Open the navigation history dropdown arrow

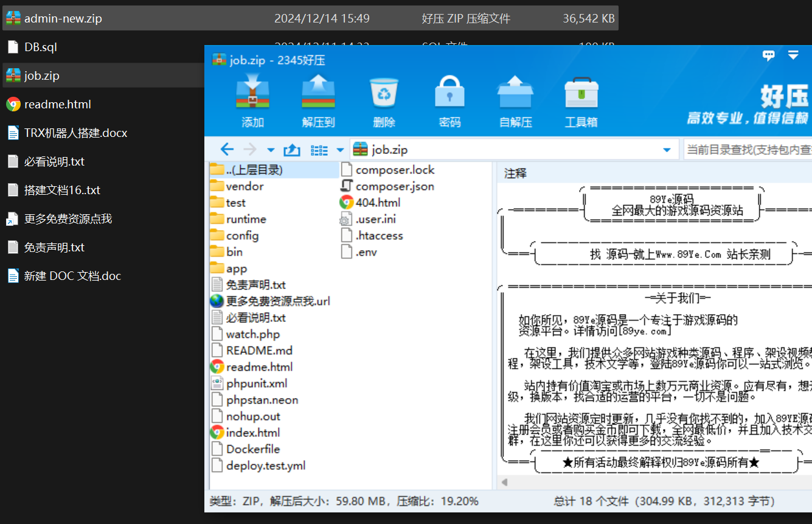click(x=271, y=150)
